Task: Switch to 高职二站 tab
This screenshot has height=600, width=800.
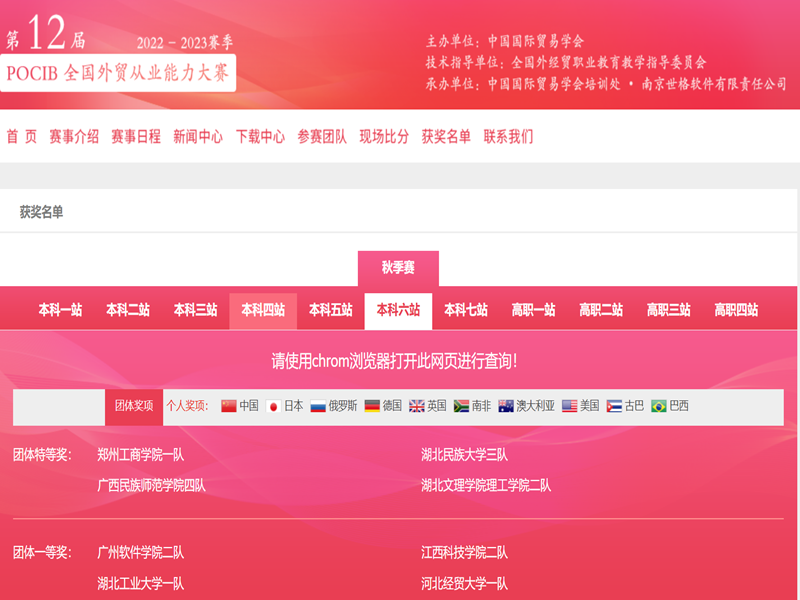Action: (601, 310)
